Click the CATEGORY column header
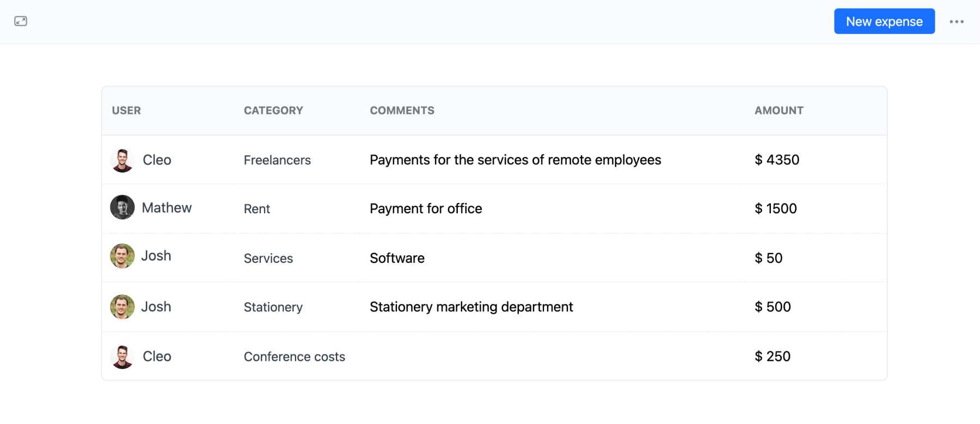The image size is (980, 424). click(x=273, y=110)
